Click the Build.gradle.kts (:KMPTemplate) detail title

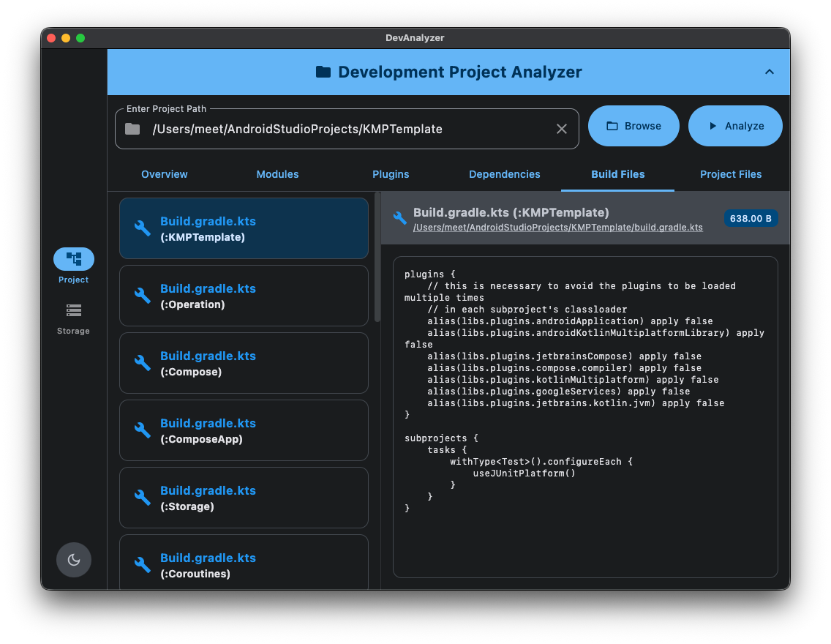[511, 212]
